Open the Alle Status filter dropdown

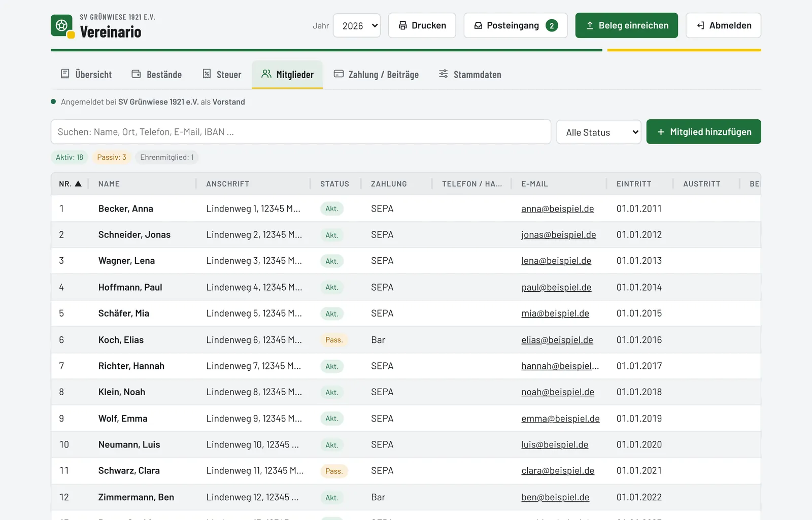click(x=599, y=132)
